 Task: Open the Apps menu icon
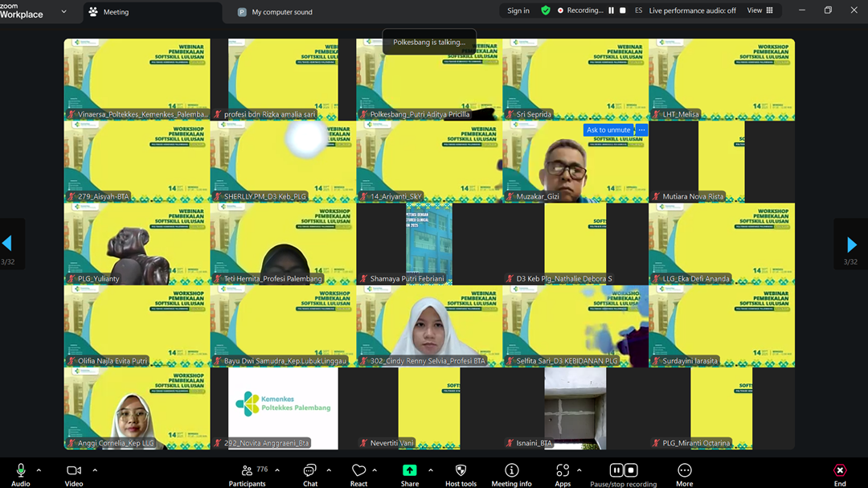point(563,470)
